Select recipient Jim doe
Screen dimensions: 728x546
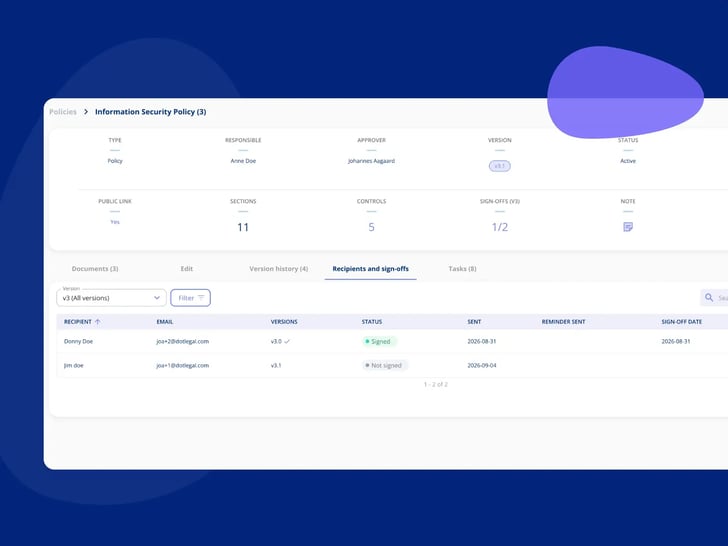(x=74, y=365)
